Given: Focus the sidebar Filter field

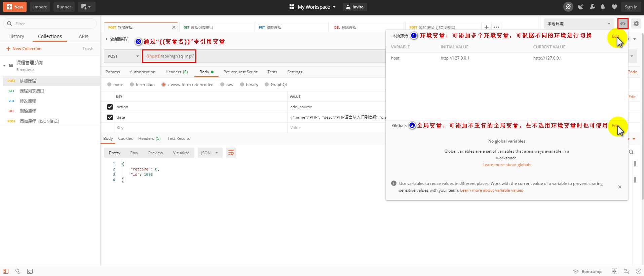Looking at the screenshot, I should pos(50,24).
